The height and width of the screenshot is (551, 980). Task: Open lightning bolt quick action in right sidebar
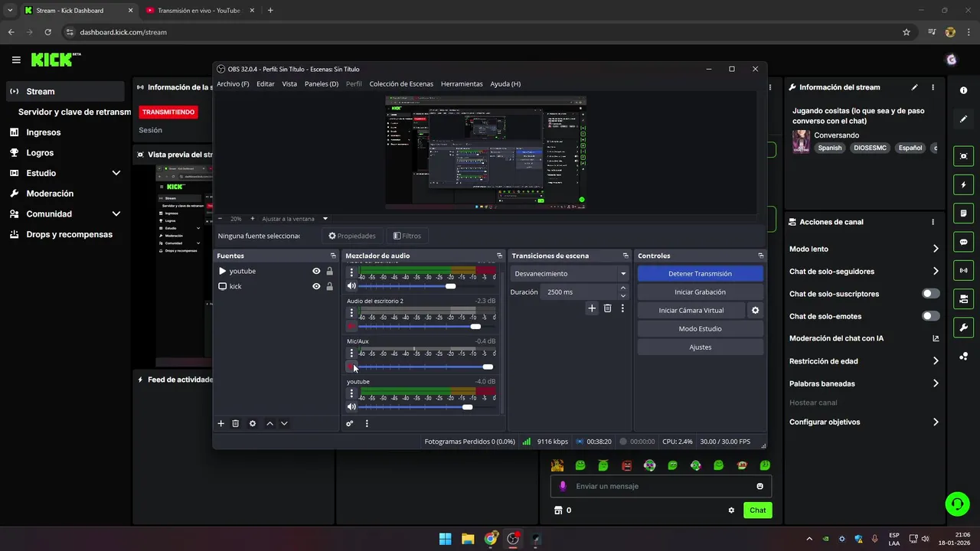pos(963,185)
